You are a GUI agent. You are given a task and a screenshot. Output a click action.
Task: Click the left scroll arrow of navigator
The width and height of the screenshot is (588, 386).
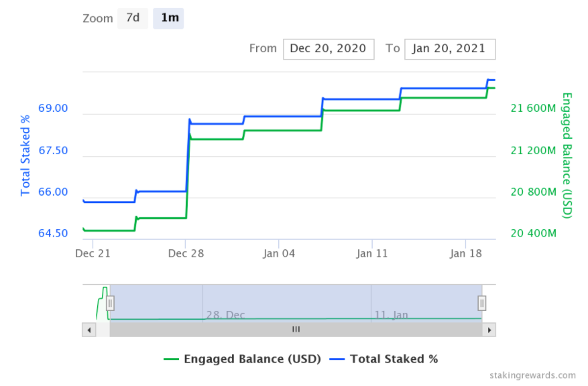click(x=89, y=330)
